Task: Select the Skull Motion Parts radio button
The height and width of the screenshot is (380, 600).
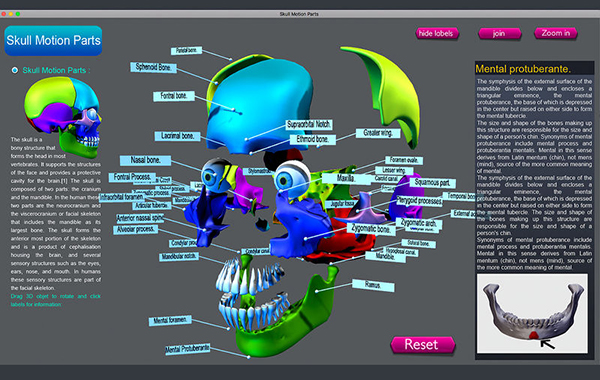Action: click(x=15, y=70)
